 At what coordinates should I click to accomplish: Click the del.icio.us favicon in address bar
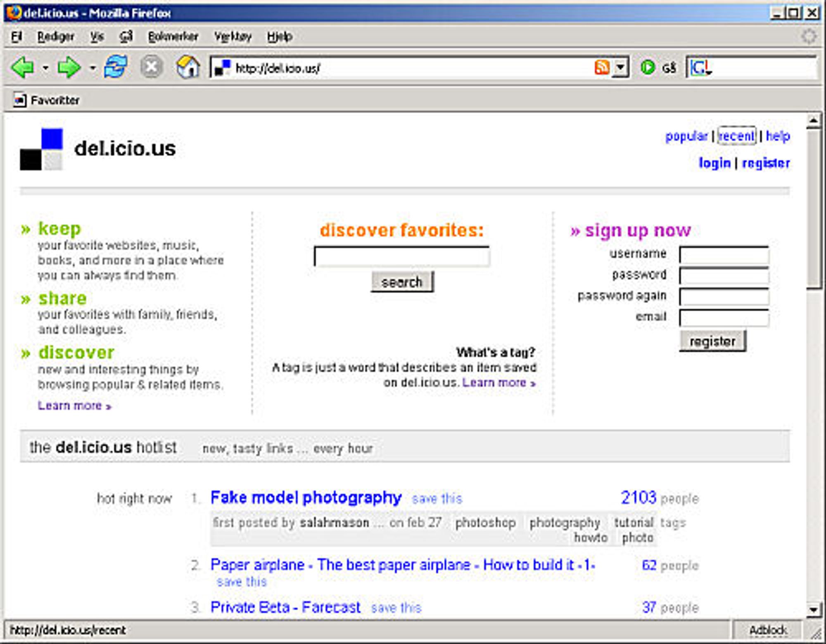(223, 68)
